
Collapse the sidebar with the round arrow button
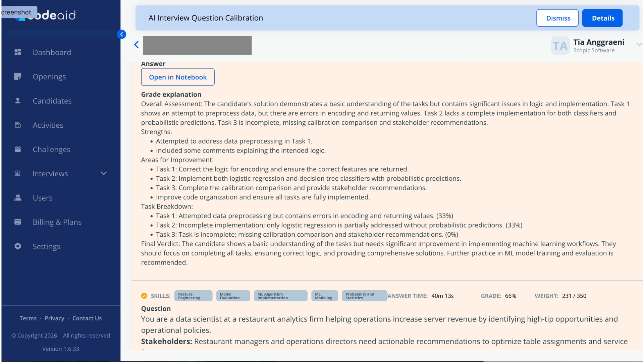(x=121, y=34)
